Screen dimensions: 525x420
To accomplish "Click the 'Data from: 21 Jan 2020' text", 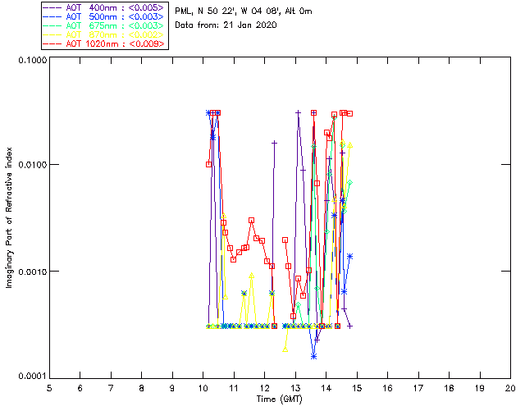I will (x=226, y=25).
